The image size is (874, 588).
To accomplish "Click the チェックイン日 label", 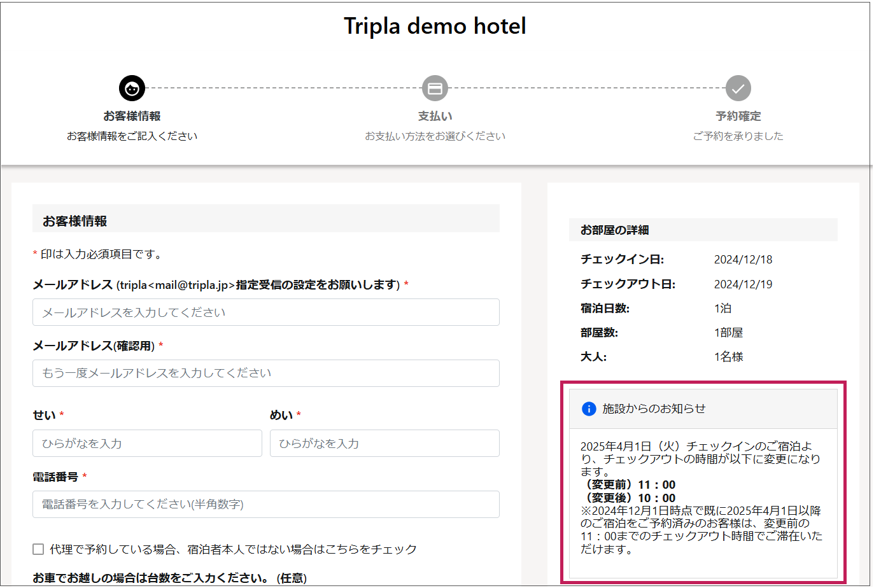I will click(622, 260).
